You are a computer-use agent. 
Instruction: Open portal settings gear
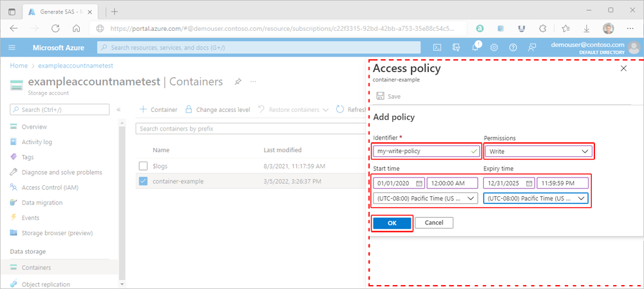tap(494, 48)
